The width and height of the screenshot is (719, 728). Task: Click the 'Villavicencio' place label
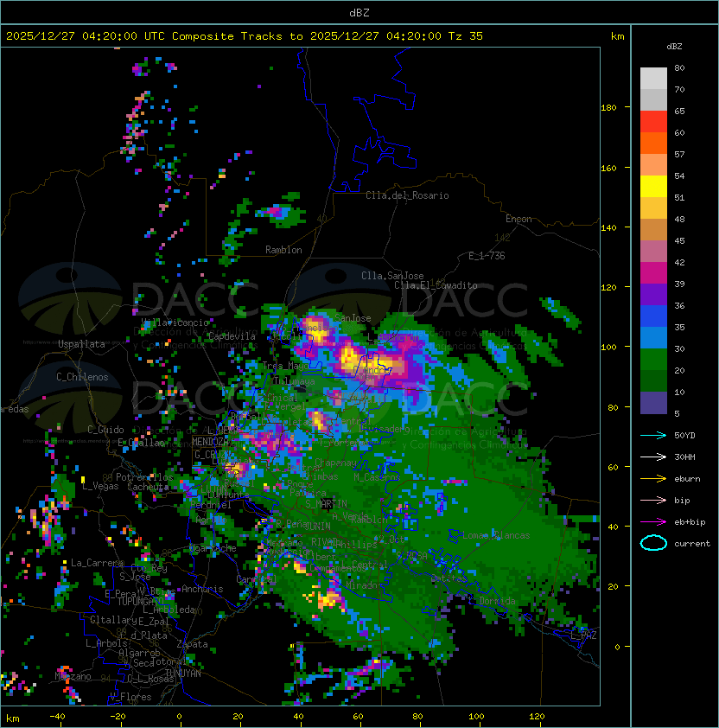[175, 322]
